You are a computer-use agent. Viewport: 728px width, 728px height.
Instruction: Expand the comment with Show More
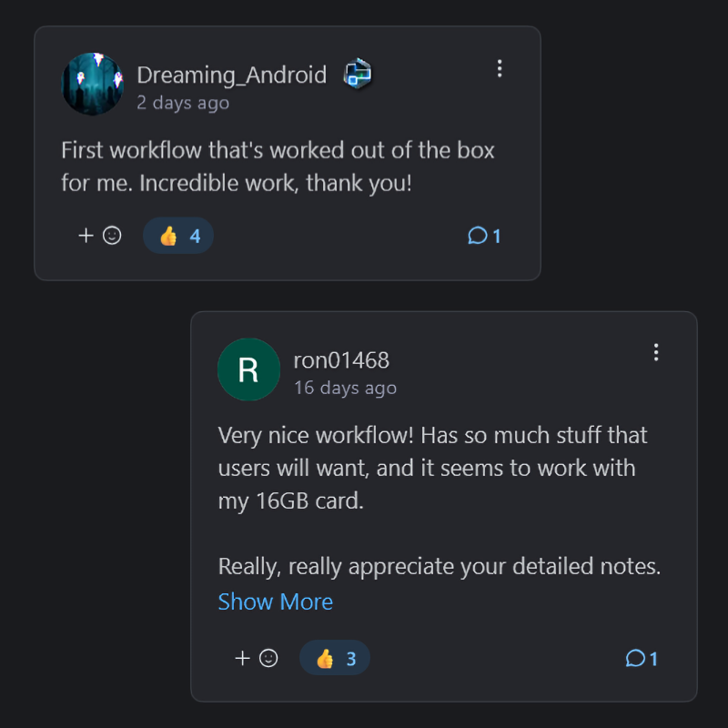click(276, 602)
